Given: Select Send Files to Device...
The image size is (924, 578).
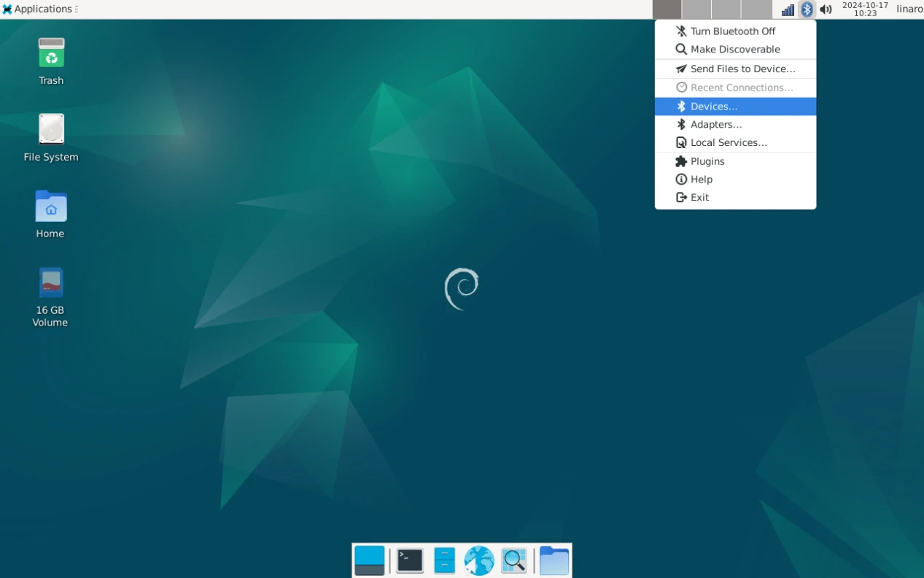Looking at the screenshot, I should tap(735, 69).
